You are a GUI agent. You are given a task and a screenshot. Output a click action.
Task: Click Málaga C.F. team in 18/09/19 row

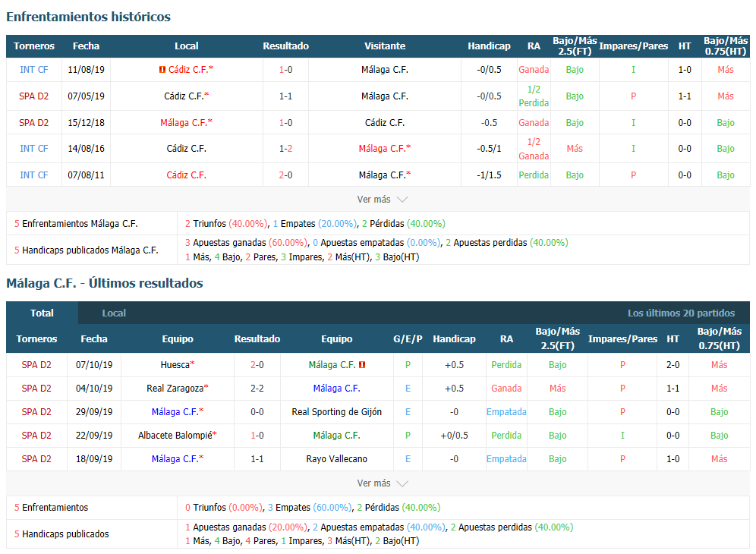click(178, 459)
